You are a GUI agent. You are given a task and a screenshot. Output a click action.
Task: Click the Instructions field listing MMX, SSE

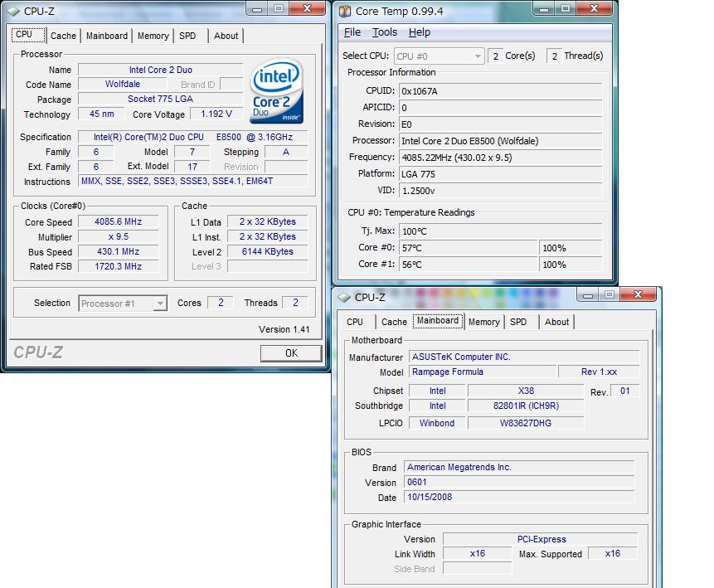coord(193,182)
